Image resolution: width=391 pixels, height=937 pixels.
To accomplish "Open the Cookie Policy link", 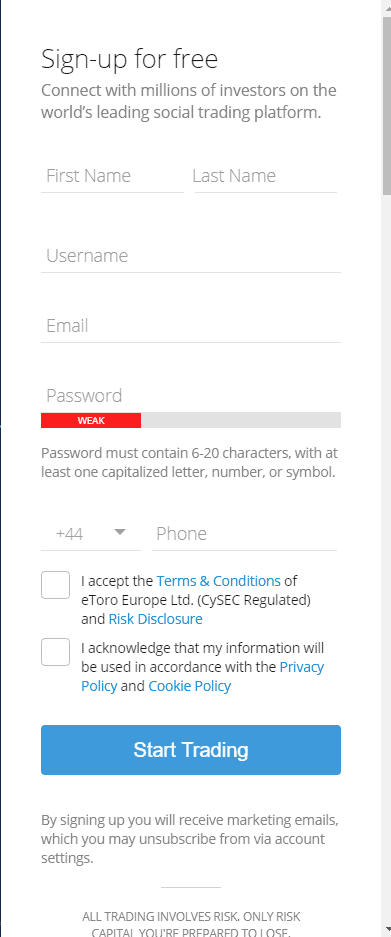I will [190, 686].
